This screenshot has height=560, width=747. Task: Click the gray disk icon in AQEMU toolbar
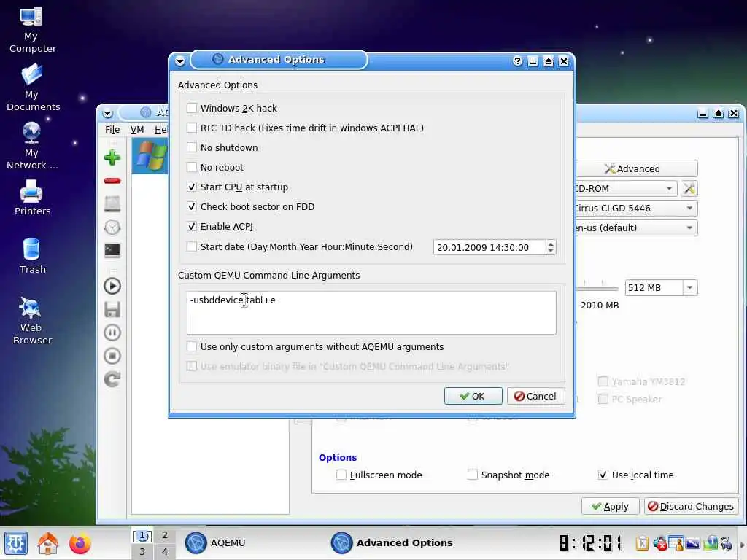click(112, 204)
